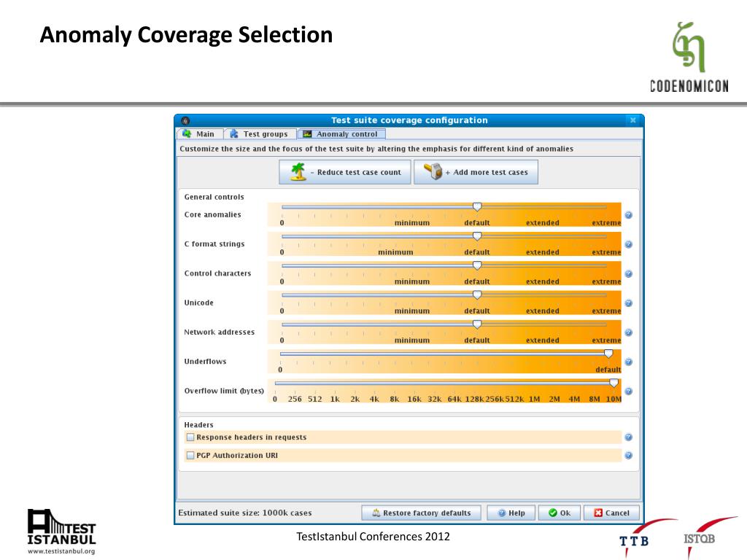747x560 pixels.
Task: Confirm with the Ok button
Action: (560, 513)
